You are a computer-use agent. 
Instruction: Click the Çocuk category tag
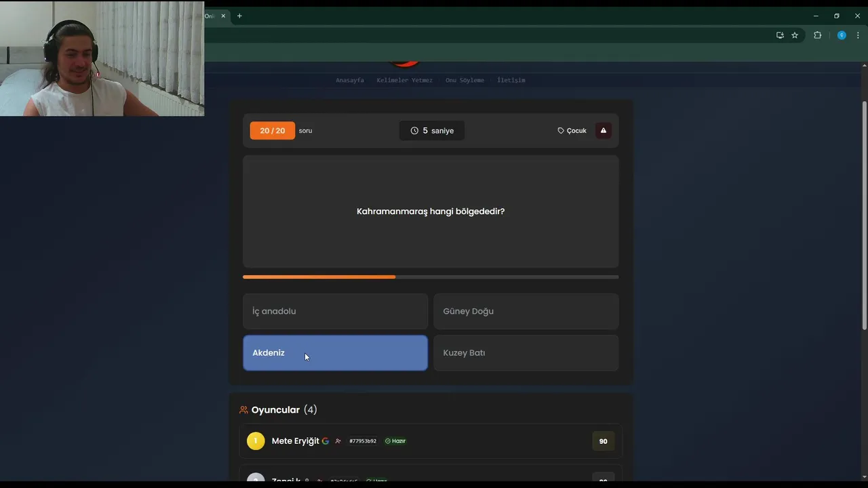coord(572,131)
